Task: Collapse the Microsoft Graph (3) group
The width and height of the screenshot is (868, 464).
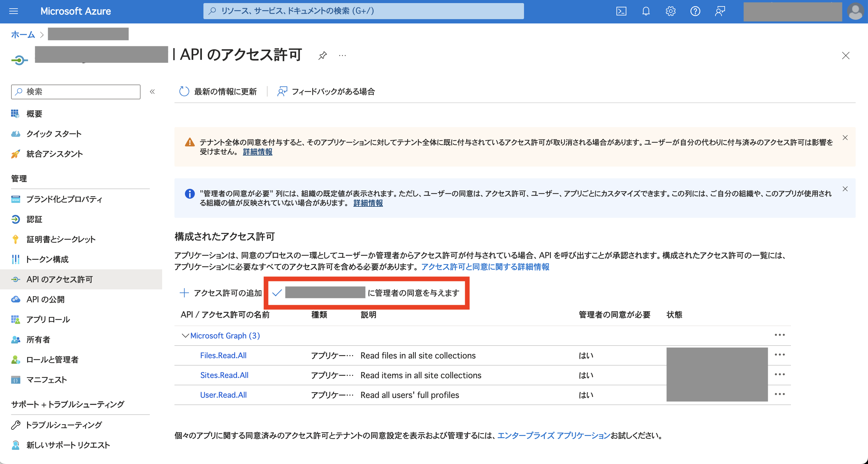Action: [x=185, y=336]
